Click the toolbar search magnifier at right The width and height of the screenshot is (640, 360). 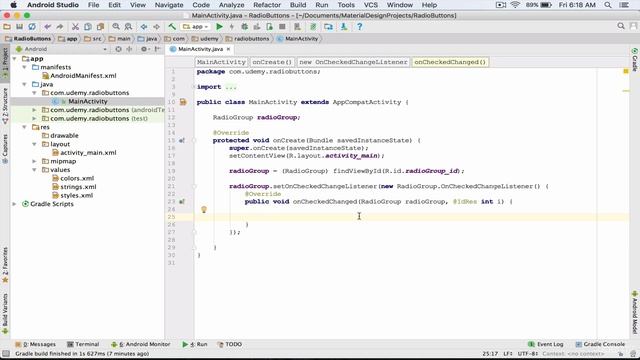(x=621, y=26)
